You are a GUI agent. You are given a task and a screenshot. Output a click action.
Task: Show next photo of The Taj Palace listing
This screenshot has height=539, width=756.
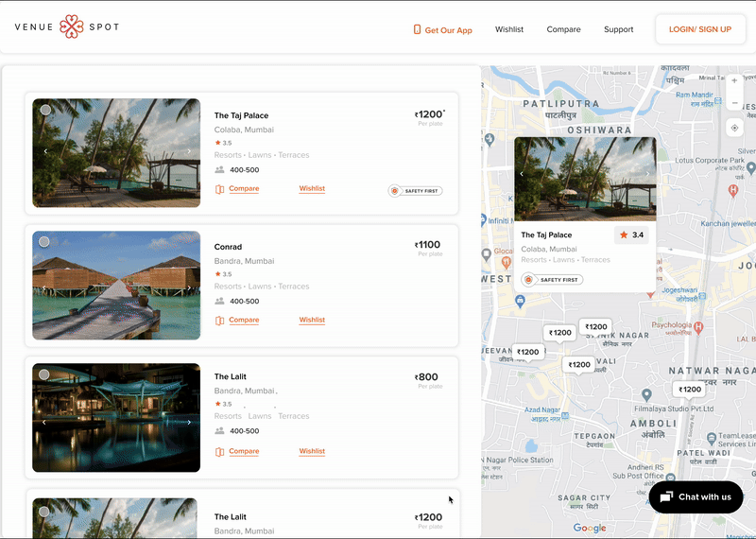(189, 151)
